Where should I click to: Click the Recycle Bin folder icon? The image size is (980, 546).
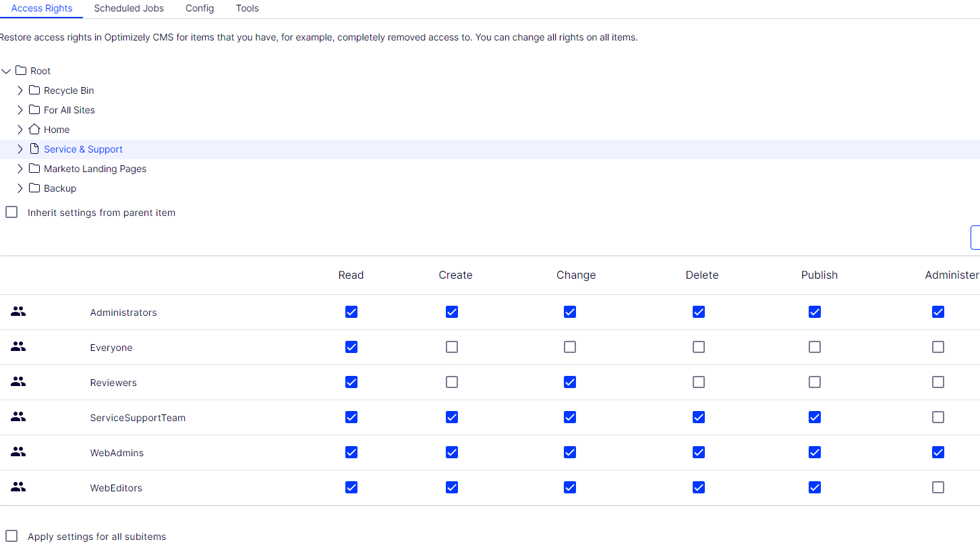tap(34, 90)
